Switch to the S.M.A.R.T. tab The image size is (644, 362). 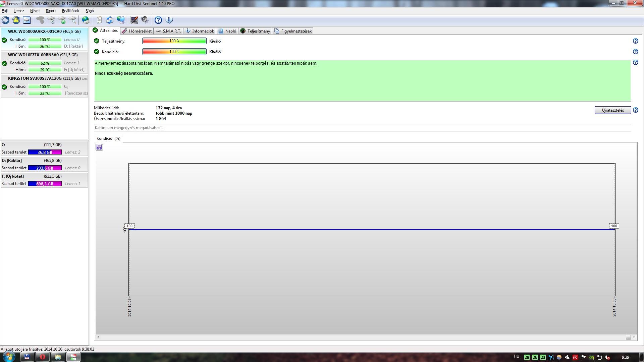pyautogui.click(x=169, y=31)
